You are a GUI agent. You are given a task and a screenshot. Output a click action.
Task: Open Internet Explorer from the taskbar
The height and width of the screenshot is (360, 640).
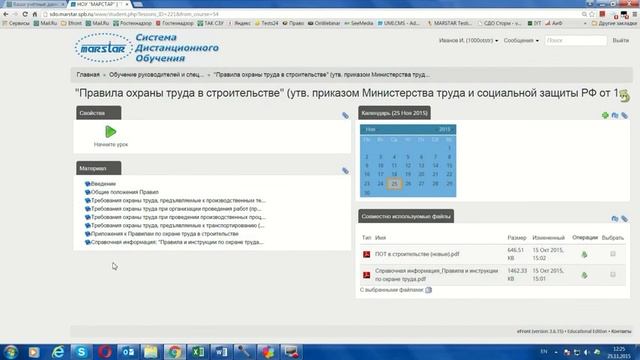(x=58, y=352)
